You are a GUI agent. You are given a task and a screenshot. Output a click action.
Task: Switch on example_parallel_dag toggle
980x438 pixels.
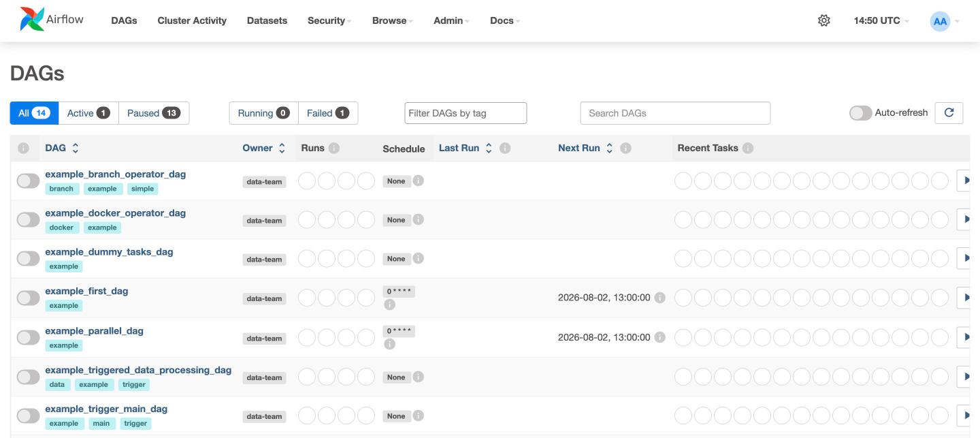point(28,337)
